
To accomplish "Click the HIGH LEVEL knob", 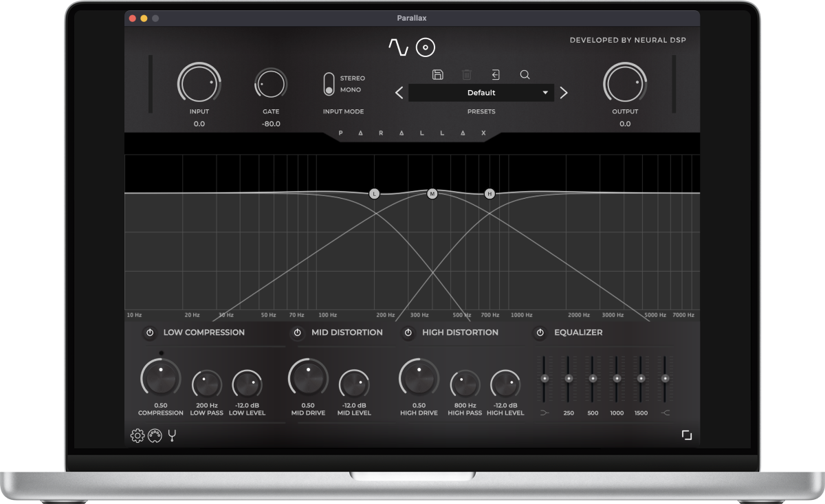I will 505,384.
